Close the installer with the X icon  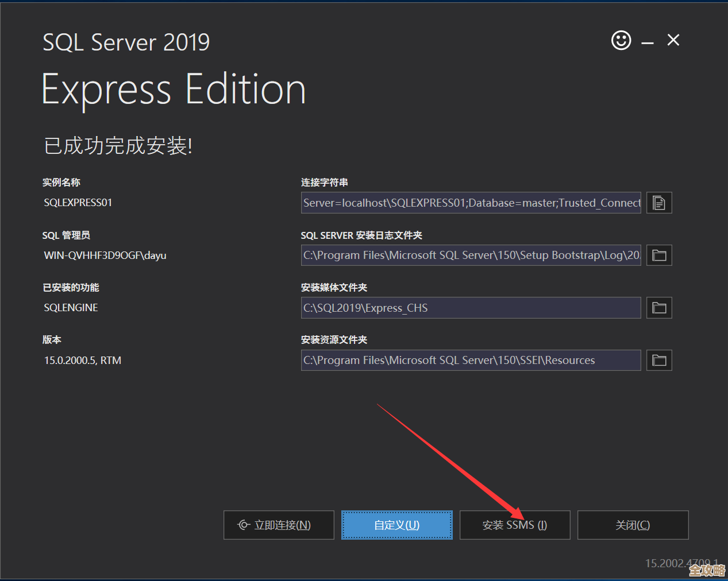(x=673, y=40)
